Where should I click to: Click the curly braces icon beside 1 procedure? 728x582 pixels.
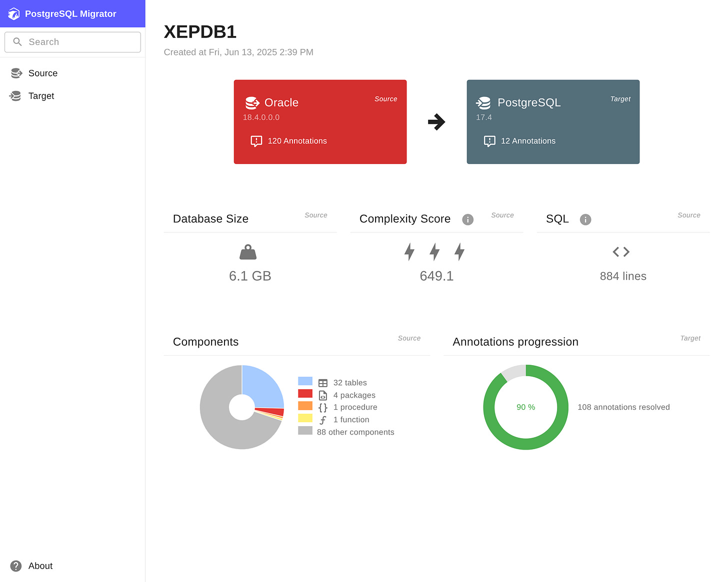point(323,408)
